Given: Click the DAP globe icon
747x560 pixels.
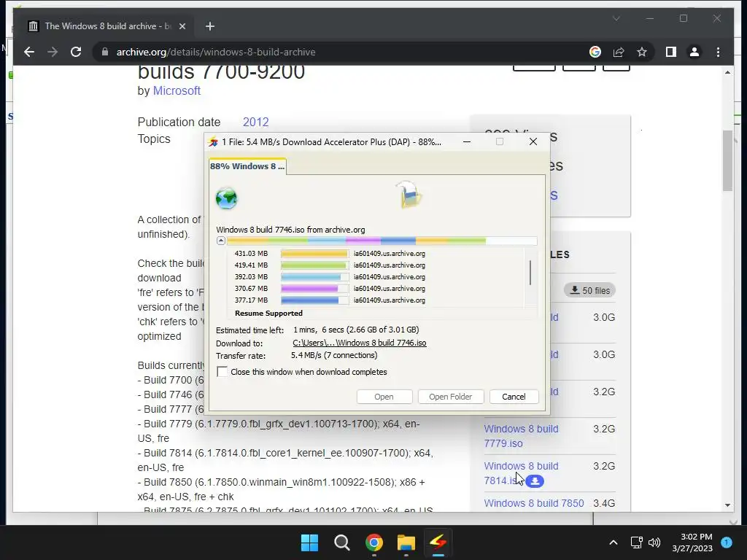Looking at the screenshot, I should tap(226, 198).
